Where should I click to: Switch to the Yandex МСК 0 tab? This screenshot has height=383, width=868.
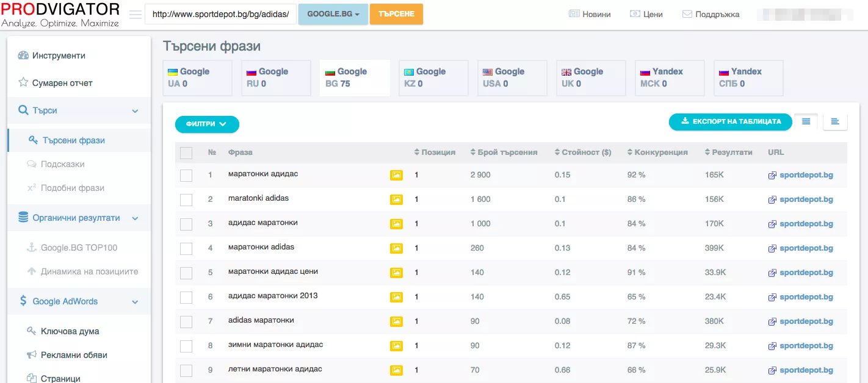670,77
